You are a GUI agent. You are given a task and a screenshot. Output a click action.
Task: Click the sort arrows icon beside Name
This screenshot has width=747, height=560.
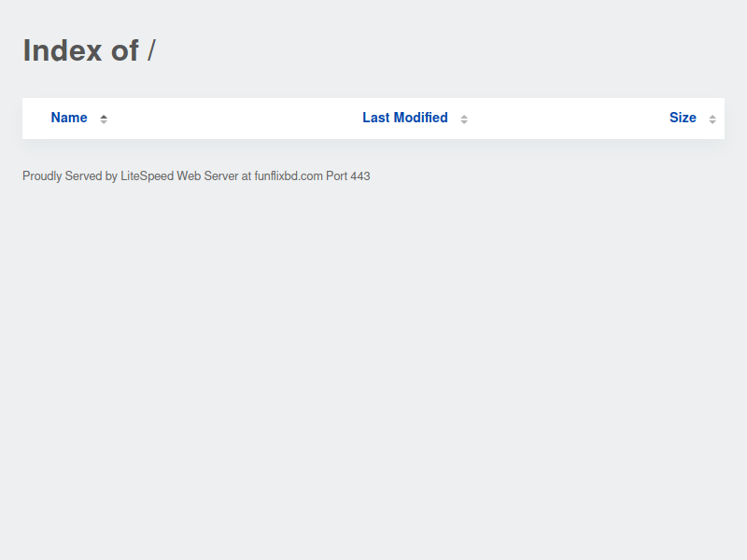tap(104, 119)
